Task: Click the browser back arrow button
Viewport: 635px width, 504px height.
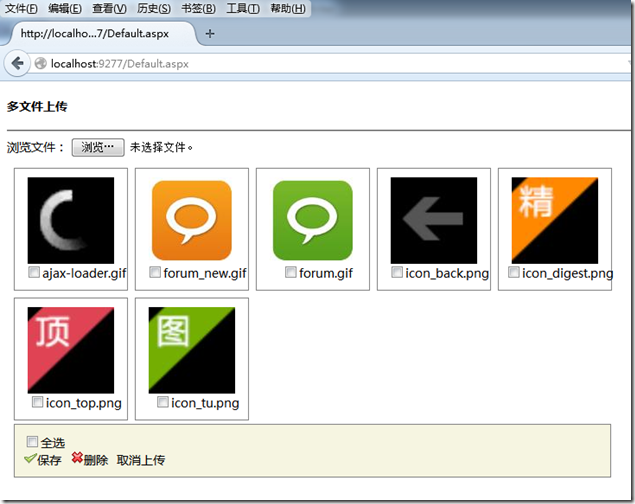Action: tap(17, 63)
